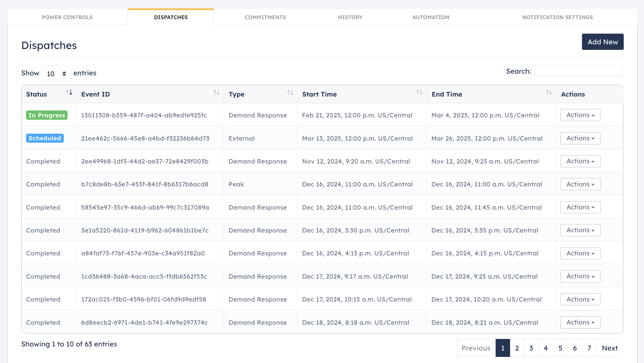The height and width of the screenshot is (363, 644).
Task: Go to pagination page 3
Action: click(x=531, y=348)
